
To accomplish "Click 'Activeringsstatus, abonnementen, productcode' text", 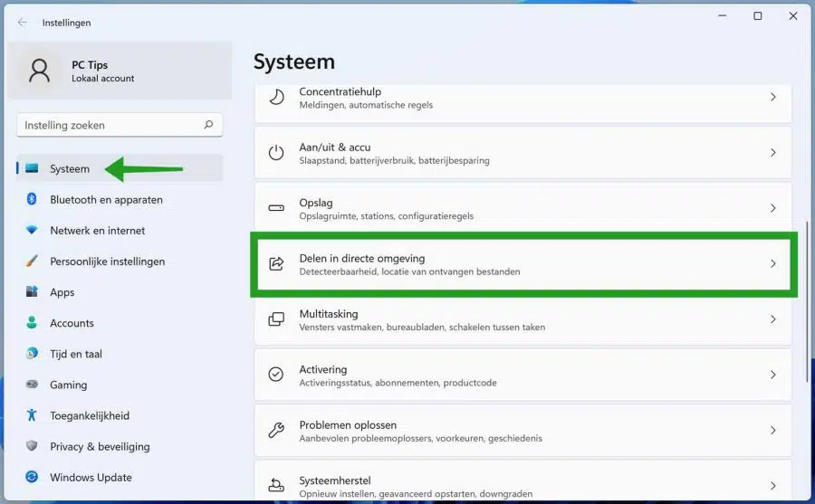I will [398, 383].
